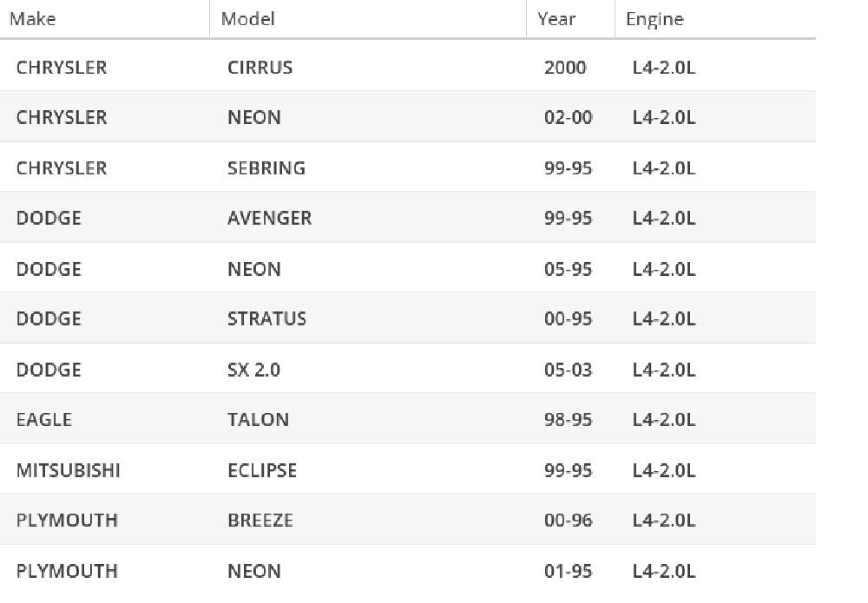Click the SX 2.0 model cell
This screenshot has height=603, width=868.
[253, 370]
